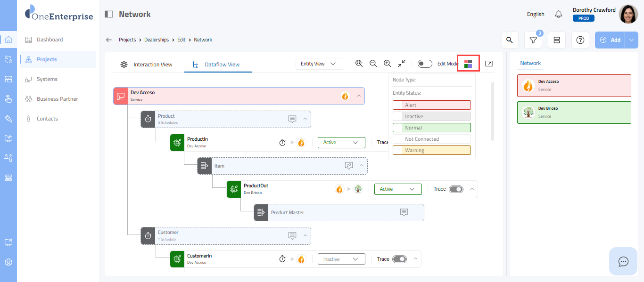Collapse the Dev Acceso service node
The width and height of the screenshot is (644, 282).
[359, 96]
